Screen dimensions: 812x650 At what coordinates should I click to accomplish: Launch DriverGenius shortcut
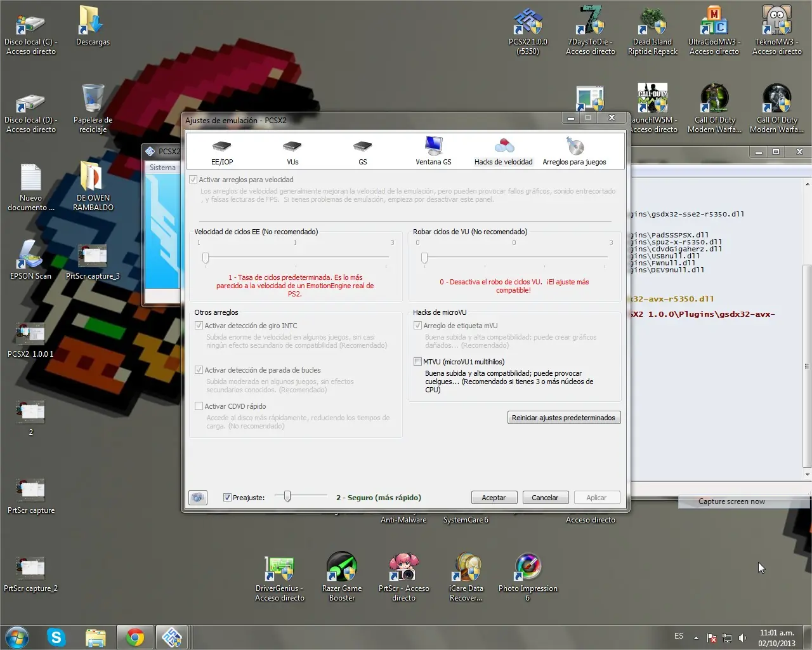point(280,578)
